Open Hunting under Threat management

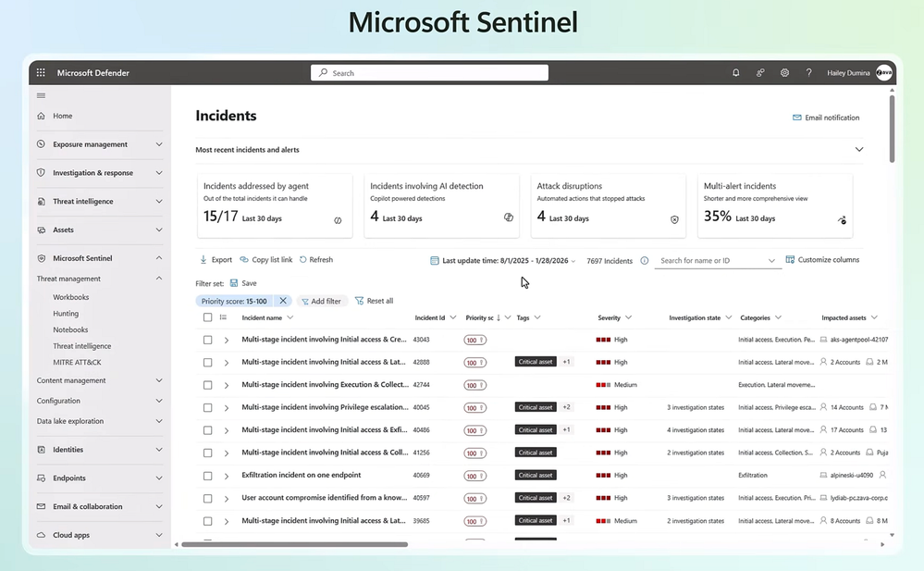[66, 314]
